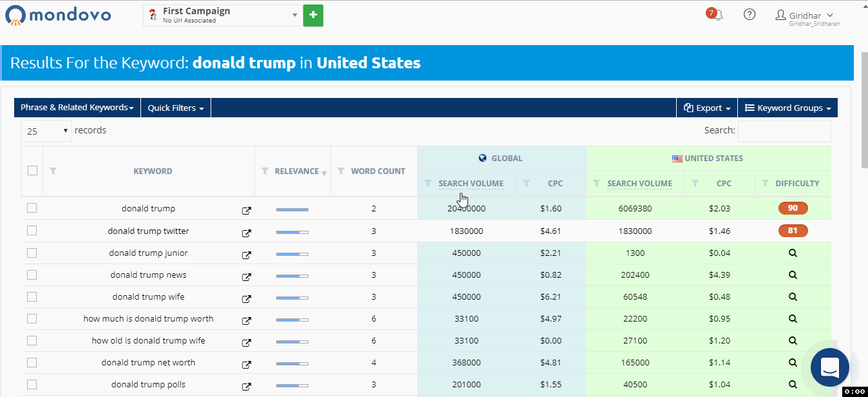
Task: Filter the Relevance column
Action: 265,171
